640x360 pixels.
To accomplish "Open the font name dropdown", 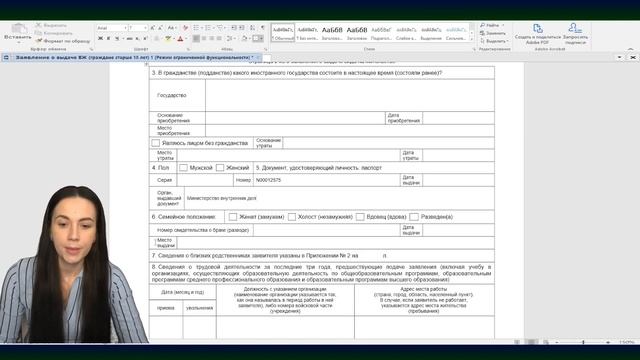I will click(x=125, y=28).
